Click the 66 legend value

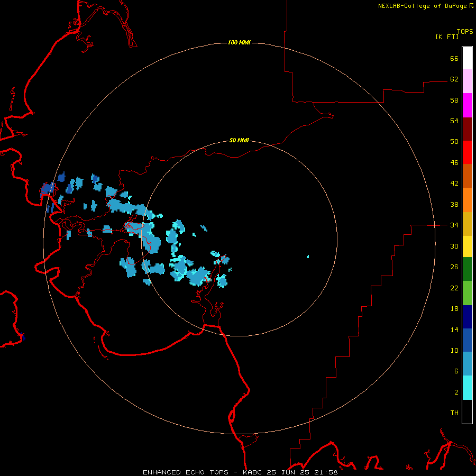[454, 58]
